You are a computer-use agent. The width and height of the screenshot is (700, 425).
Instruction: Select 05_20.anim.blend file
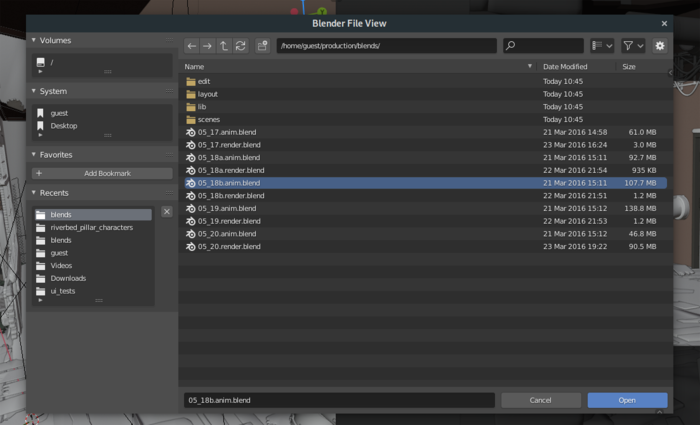coord(425,234)
